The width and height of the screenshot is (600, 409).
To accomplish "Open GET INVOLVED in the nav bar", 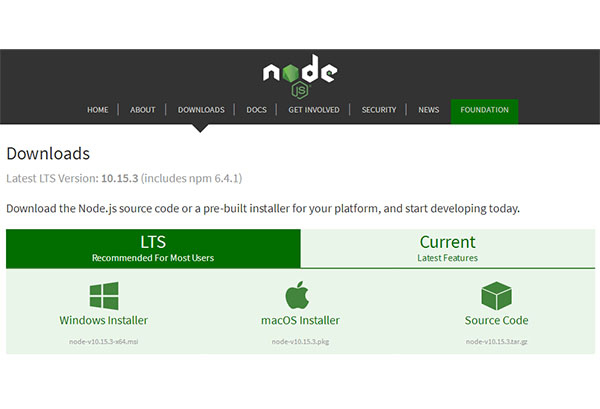I will pos(314,110).
